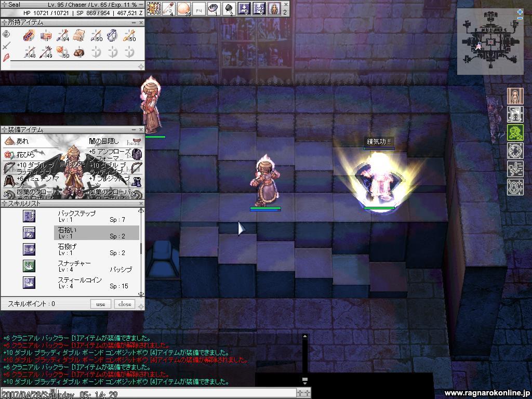This screenshot has width=532, height=399.
Task: Minimize the 所持アイテム inventory window
Action: point(135,22)
